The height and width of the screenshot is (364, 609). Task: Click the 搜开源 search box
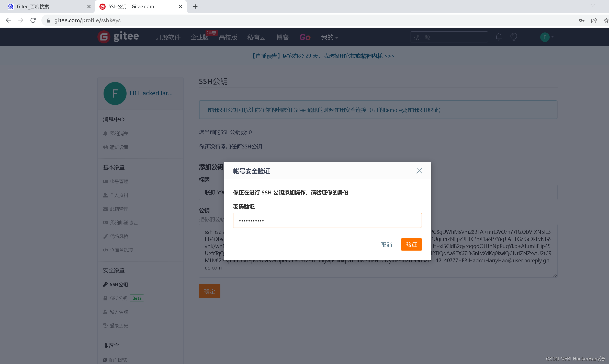pos(449,37)
